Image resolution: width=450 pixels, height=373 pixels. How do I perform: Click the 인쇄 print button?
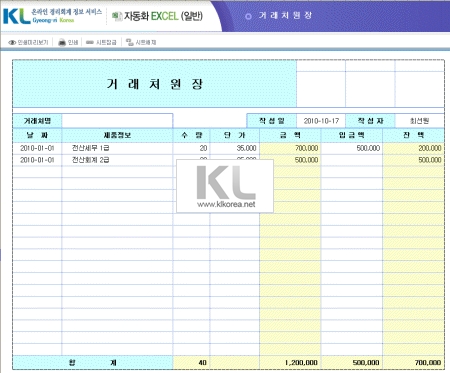tap(68, 42)
